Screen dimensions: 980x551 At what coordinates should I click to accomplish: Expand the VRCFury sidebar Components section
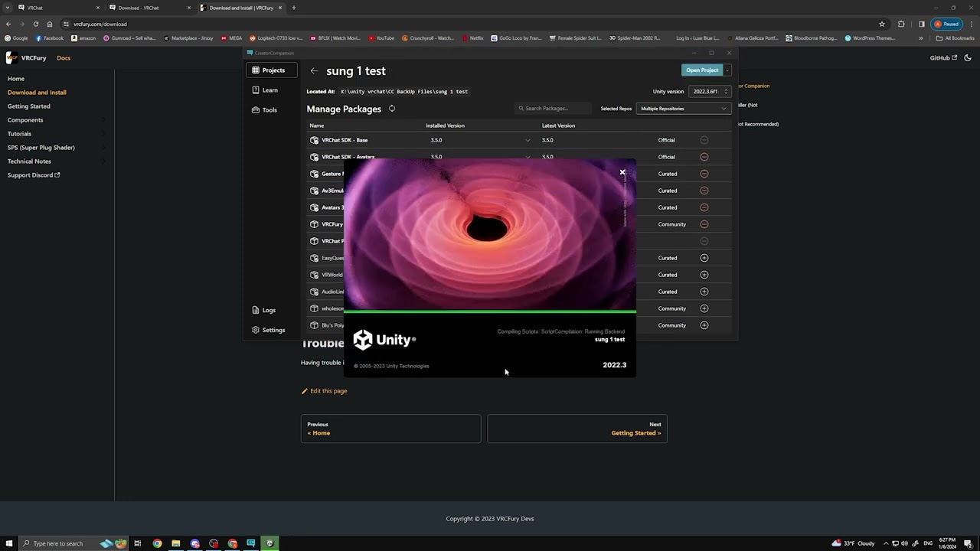pos(103,120)
